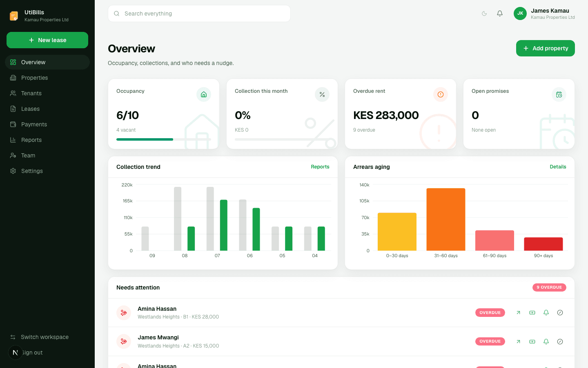
Task: Click the red 90+ days arrears bar
Action: tap(543, 244)
